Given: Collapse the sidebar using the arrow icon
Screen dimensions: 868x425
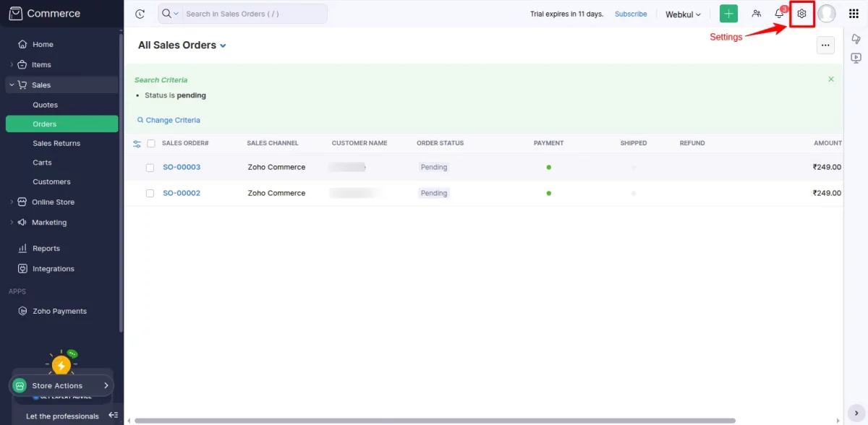Looking at the screenshot, I should click(113, 416).
